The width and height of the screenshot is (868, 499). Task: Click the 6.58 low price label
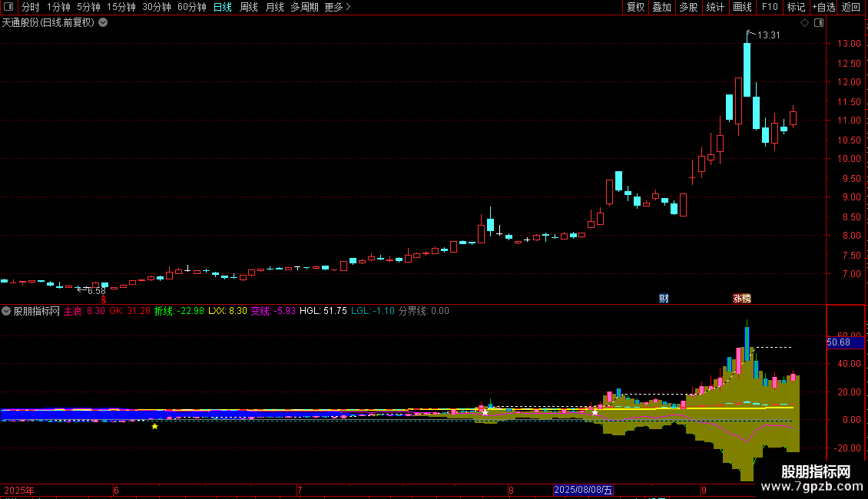click(x=96, y=291)
